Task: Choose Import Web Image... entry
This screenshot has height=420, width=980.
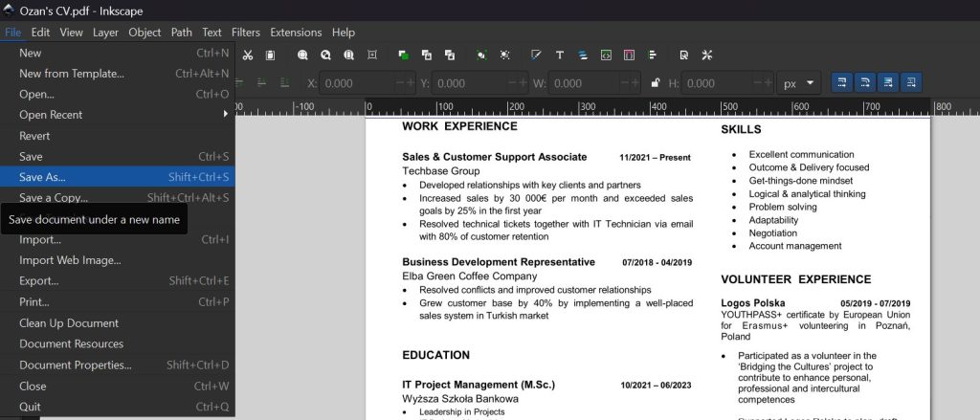Action: click(x=118, y=260)
